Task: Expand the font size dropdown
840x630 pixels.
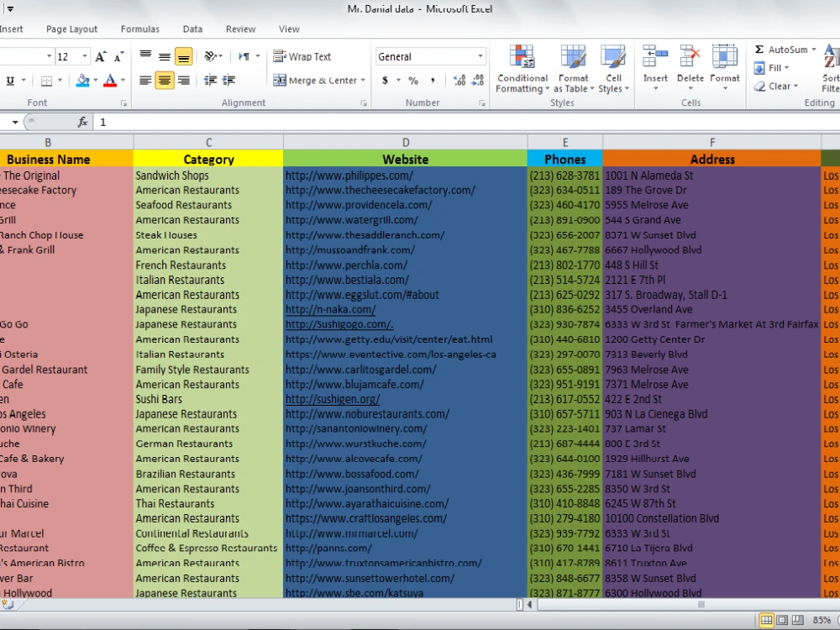Action: [x=84, y=56]
